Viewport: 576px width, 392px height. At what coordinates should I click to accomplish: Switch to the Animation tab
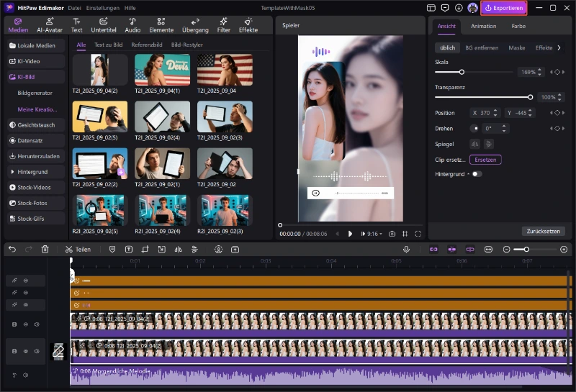click(483, 26)
